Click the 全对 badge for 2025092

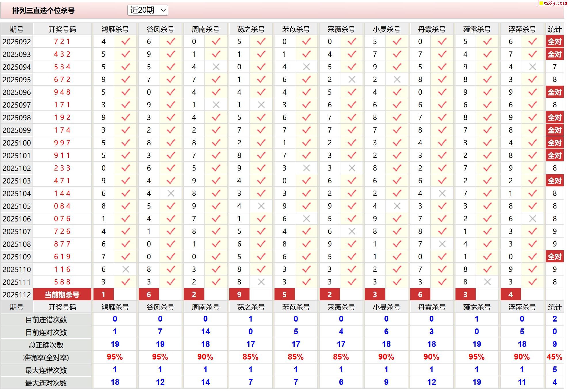tap(554, 42)
